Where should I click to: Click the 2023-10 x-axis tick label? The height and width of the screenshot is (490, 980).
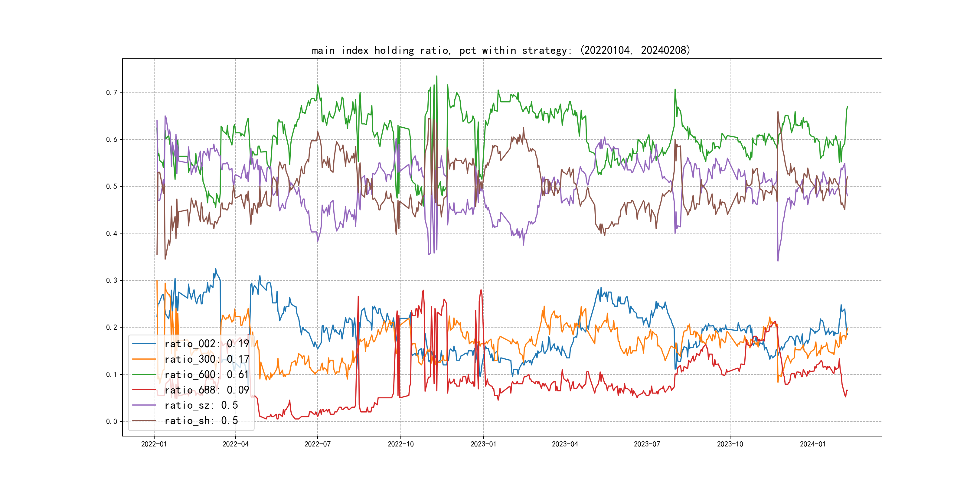coord(730,444)
